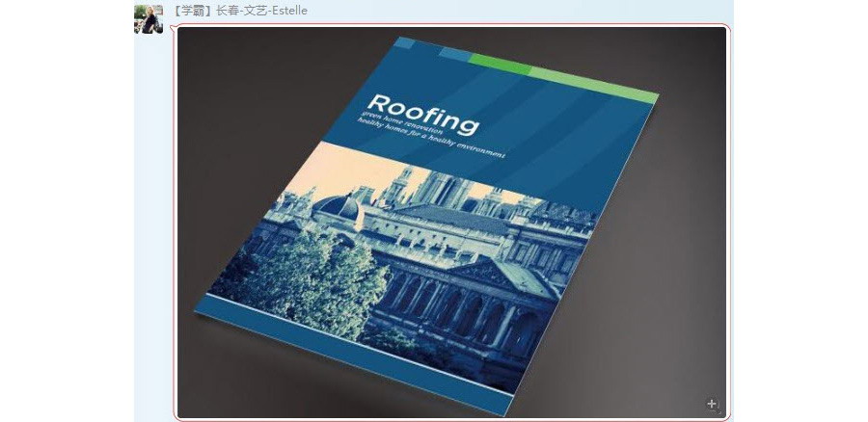The height and width of the screenshot is (422, 868).
Task: Click the sender's profile avatar
Action: [x=149, y=17]
